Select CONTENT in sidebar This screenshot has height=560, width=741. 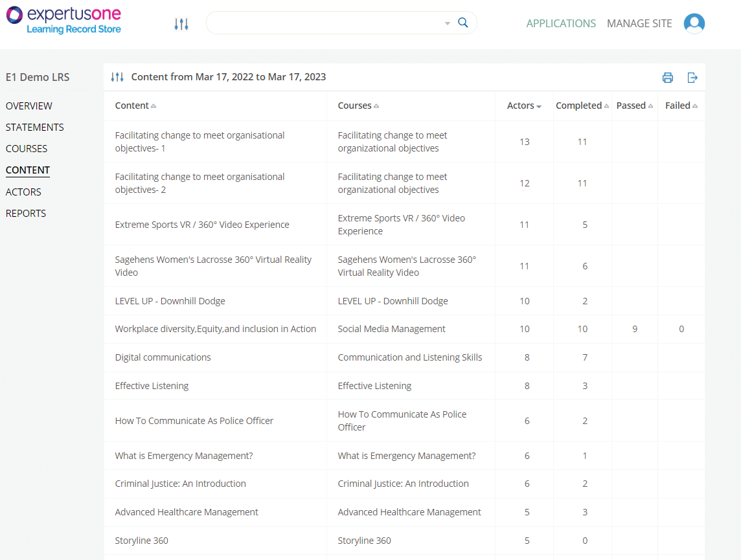[27, 170]
